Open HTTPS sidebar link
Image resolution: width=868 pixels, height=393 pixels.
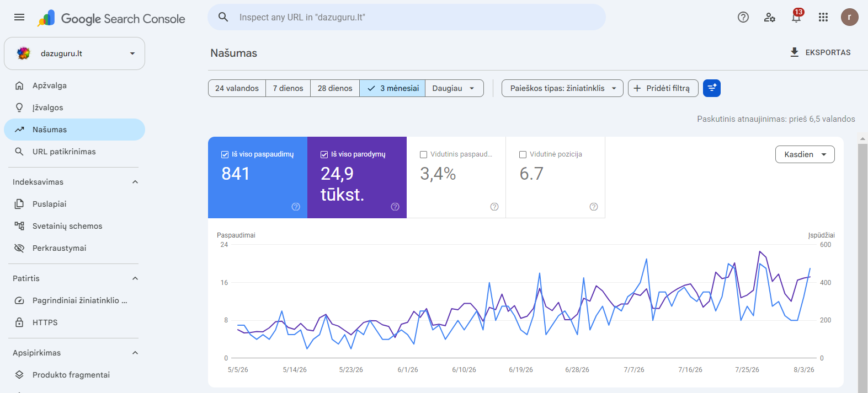[74, 322]
